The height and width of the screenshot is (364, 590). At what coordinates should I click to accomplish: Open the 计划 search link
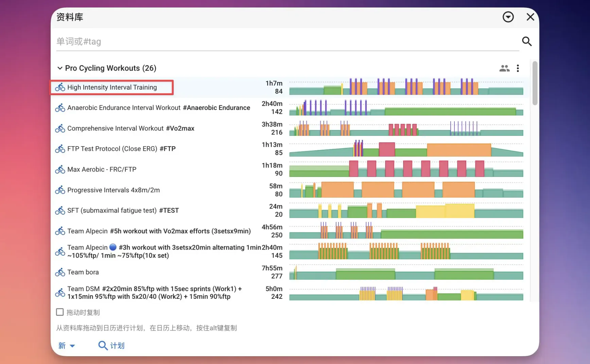(x=117, y=346)
